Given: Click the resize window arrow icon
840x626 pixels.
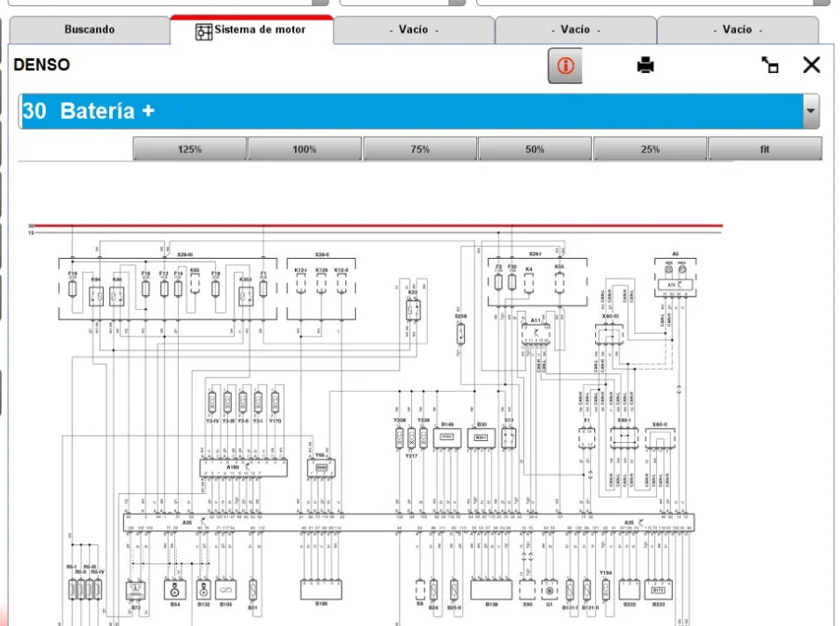Looking at the screenshot, I should pos(770,64).
